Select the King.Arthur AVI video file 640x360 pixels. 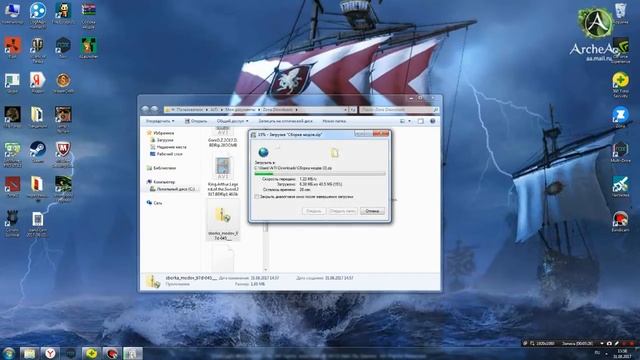click(x=223, y=176)
